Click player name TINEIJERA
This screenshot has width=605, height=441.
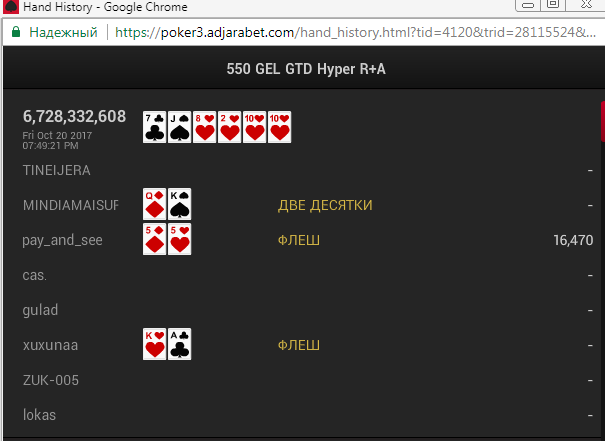[57, 170]
